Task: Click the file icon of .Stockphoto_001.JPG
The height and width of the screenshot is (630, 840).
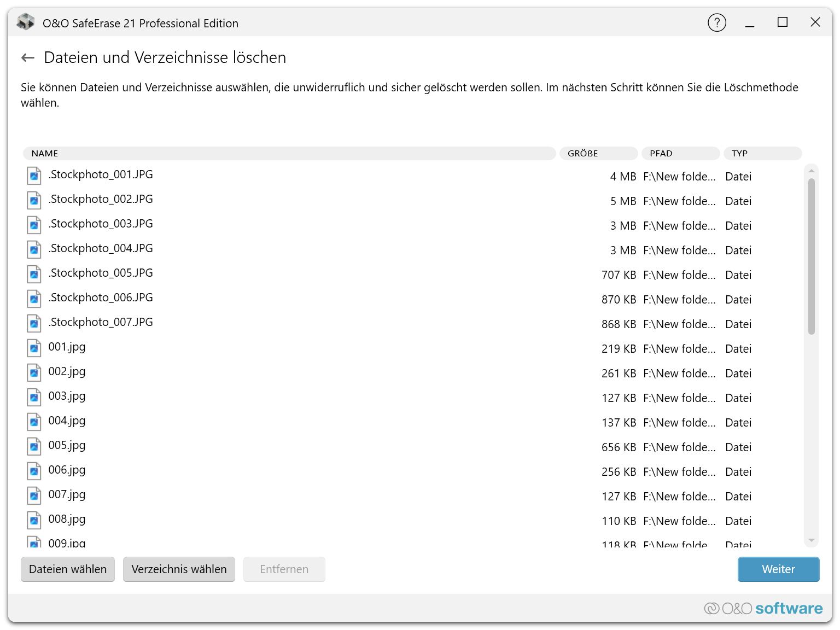Action: (x=34, y=176)
